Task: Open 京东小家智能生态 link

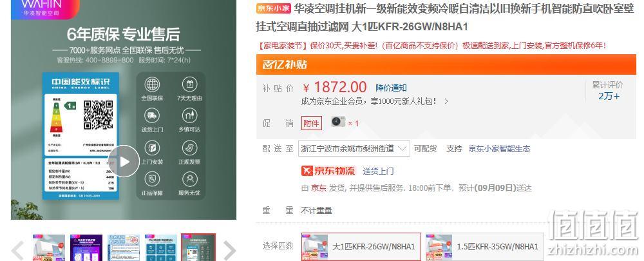Action: 500,149
